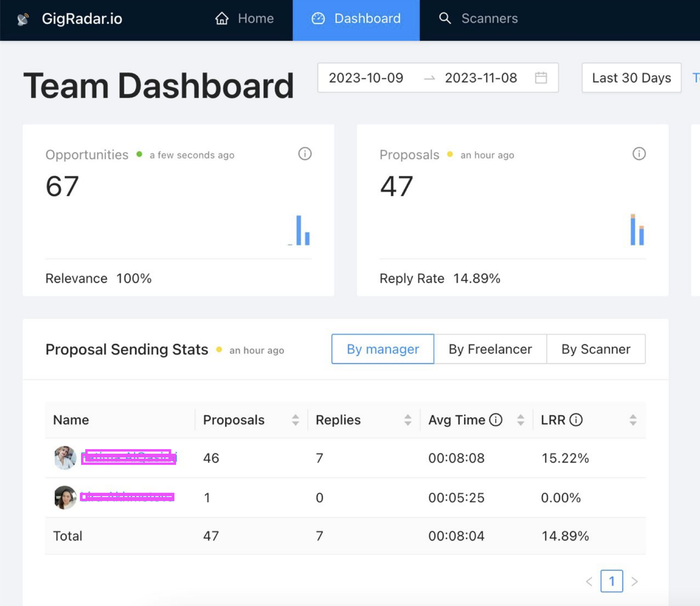This screenshot has height=606, width=700.
Task: Show Opportunities card info icon
Action: click(305, 154)
